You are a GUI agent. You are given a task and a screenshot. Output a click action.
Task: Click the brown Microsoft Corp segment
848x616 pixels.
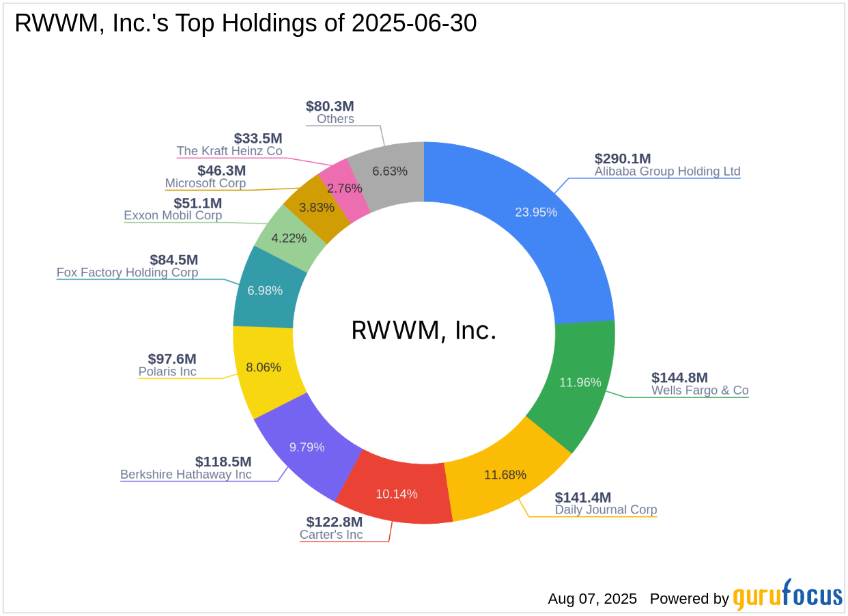(x=317, y=209)
